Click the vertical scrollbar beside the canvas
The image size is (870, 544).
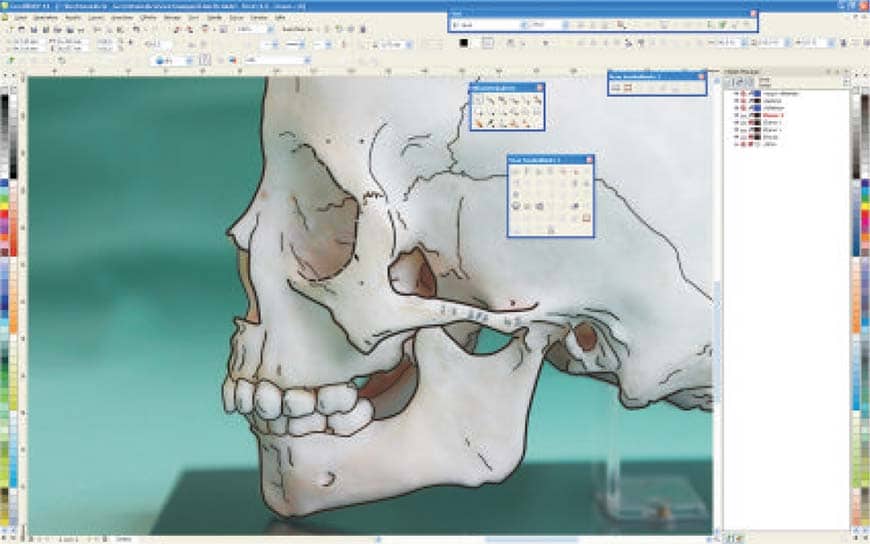(717, 300)
